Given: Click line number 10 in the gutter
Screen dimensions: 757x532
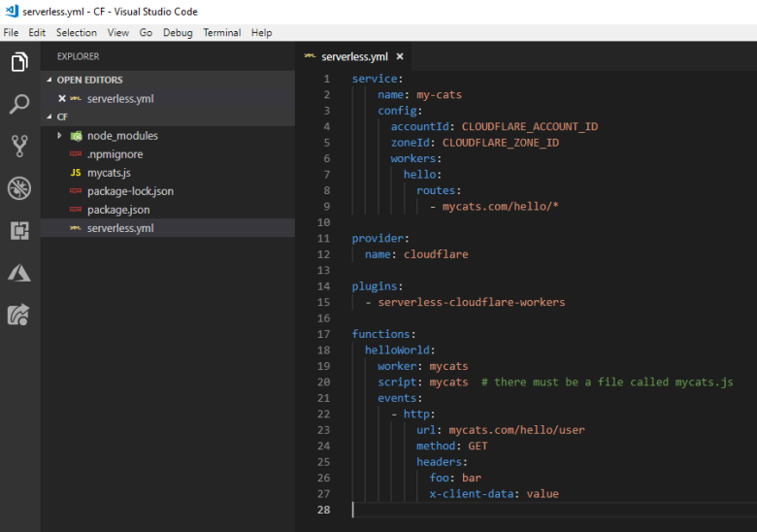Looking at the screenshot, I should (x=323, y=222).
